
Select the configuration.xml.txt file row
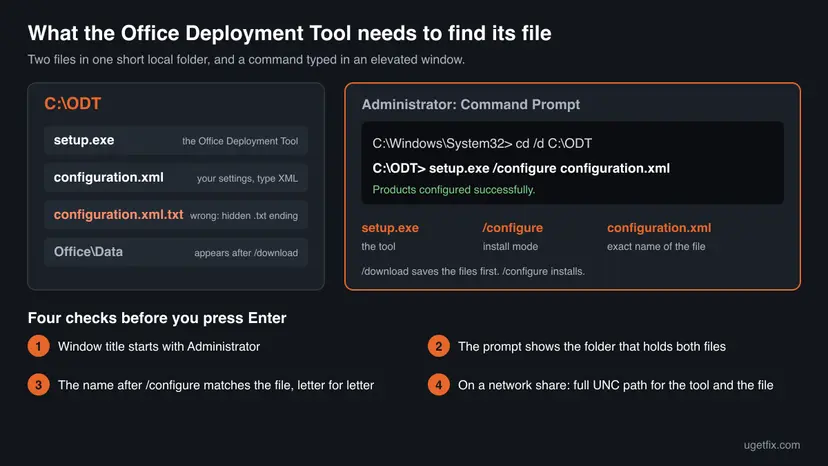[x=176, y=215]
